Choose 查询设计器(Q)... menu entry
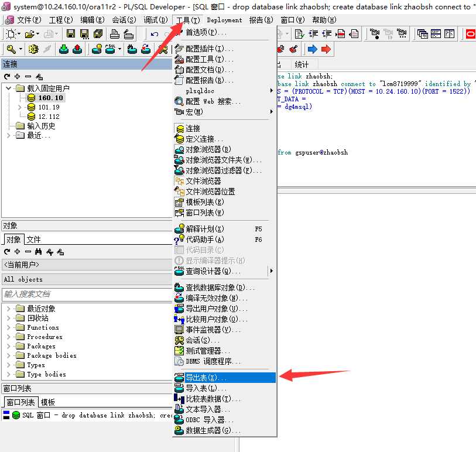The height and width of the screenshot is (452, 476). click(x=225, y=271)
